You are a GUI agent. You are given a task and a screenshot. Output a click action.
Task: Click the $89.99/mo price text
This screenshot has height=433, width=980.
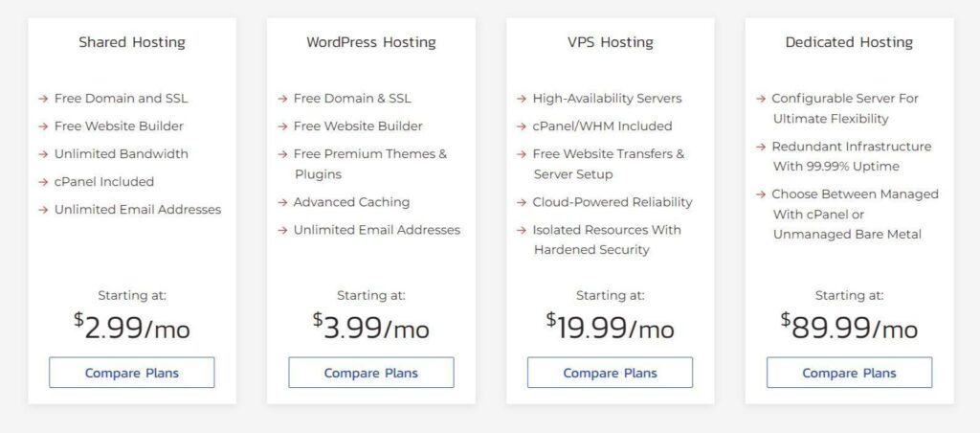coord(850,327)
